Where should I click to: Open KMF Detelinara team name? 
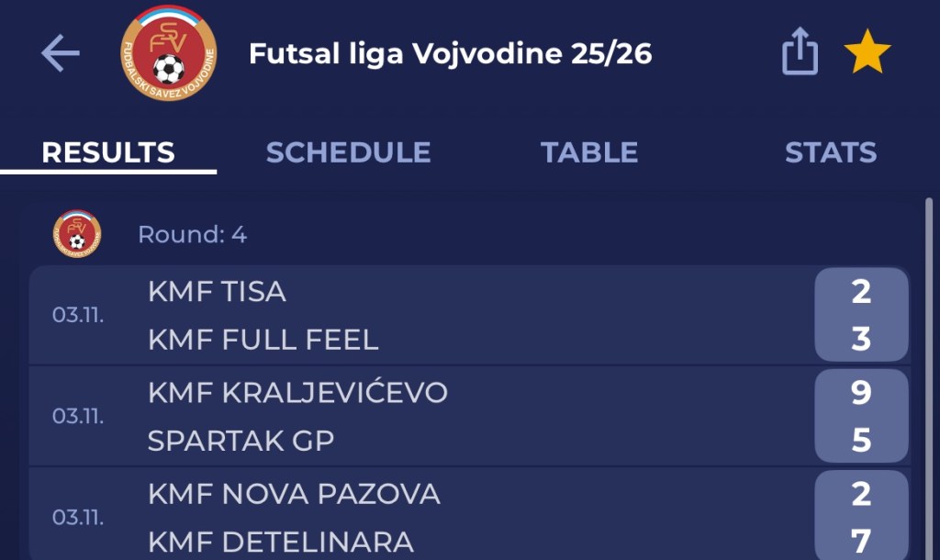pyautogui.click(x=280, y=542)
